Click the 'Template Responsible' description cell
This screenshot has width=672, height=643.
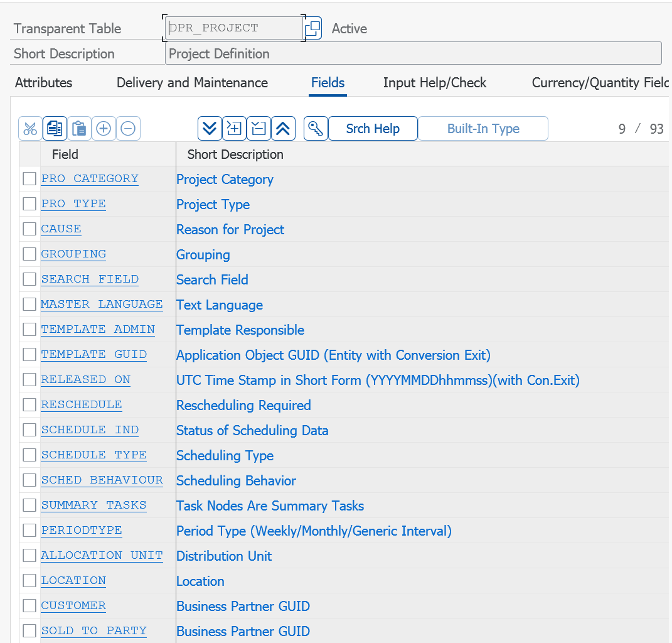pyautogui.click(x=240, y=330)
